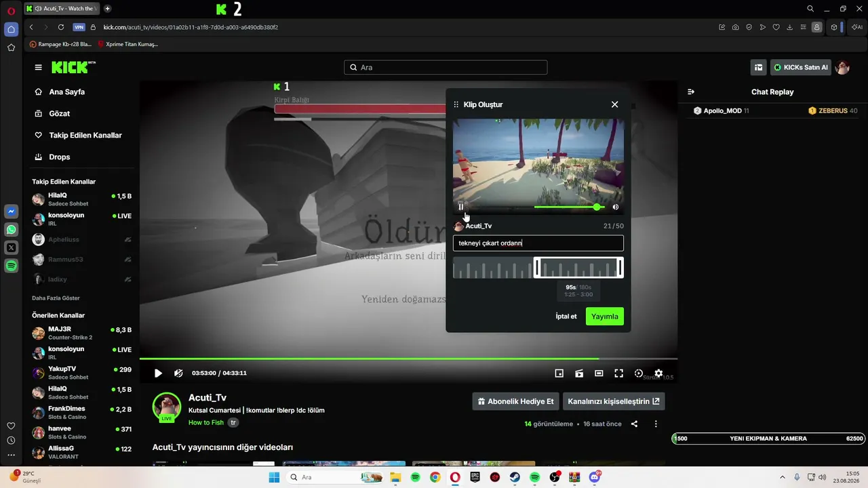The width and height of the screenshot is (868, 488).
Task: Pause the clip preview playback
Action: click(461, 207)
